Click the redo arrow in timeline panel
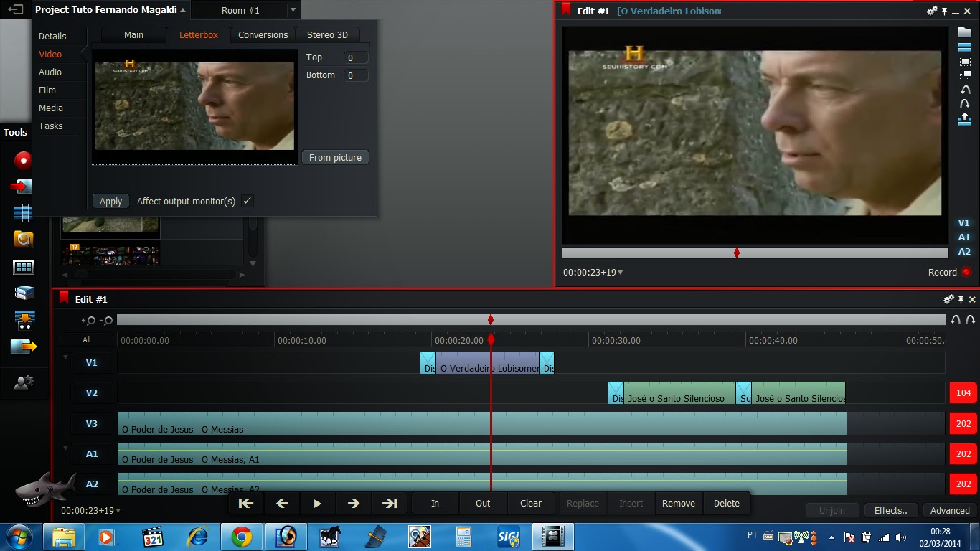 click(970, 320)
